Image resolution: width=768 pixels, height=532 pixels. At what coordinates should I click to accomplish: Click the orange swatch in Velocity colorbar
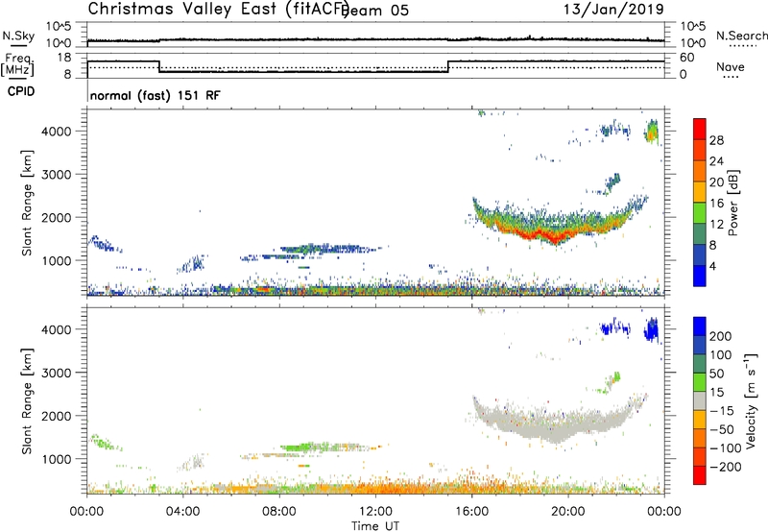pos(700,439)
